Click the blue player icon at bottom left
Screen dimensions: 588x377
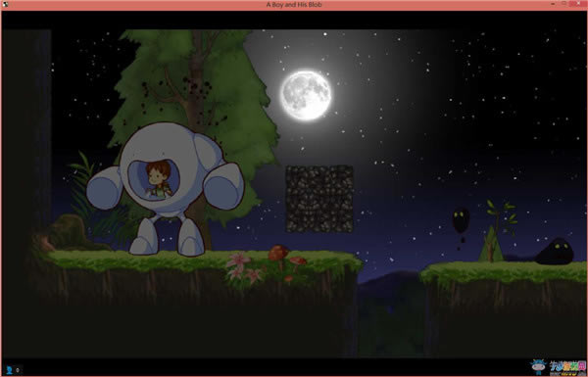tap(10, 370)
